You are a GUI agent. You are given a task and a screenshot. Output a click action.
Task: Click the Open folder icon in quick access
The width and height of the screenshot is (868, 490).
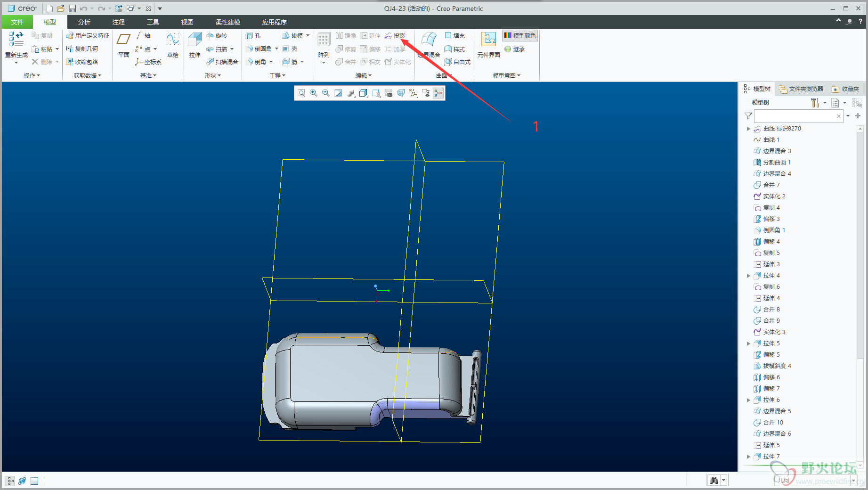coord(61,8)
